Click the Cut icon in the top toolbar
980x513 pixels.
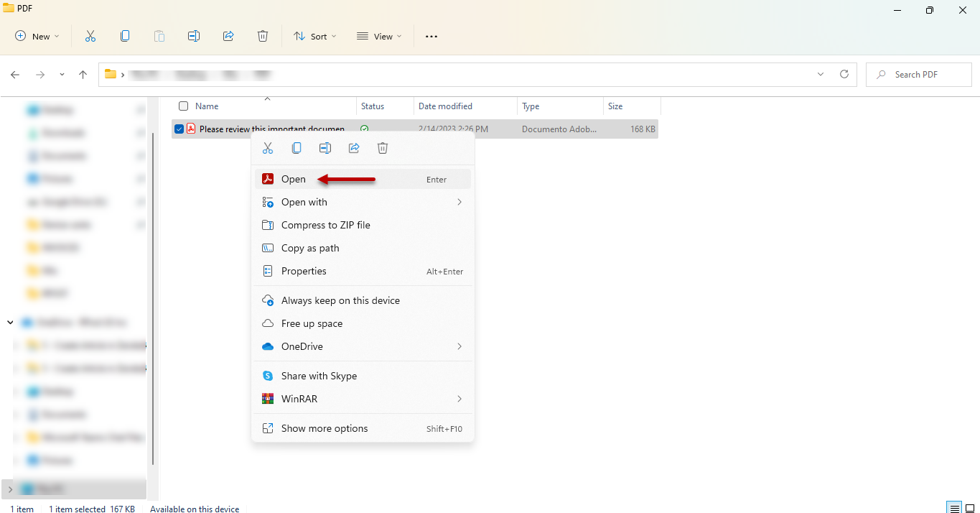[x=90, y=36]
